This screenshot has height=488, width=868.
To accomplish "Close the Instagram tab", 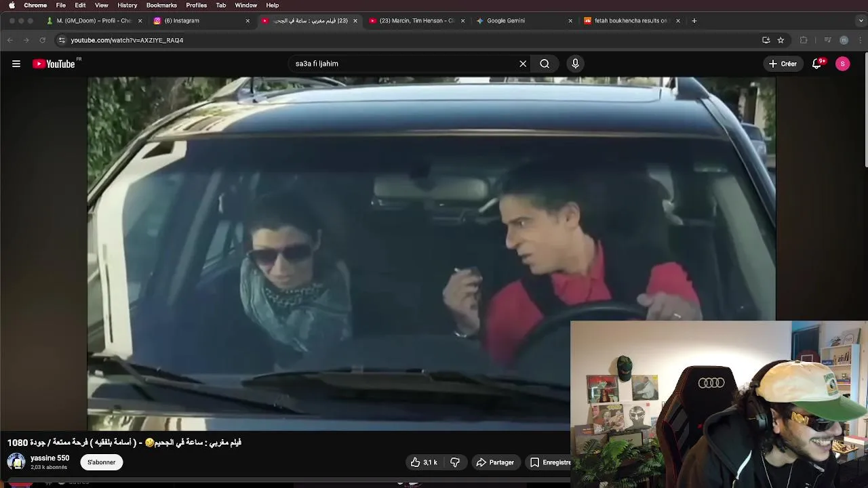I will pyautogui.click(x=248, y=21).
